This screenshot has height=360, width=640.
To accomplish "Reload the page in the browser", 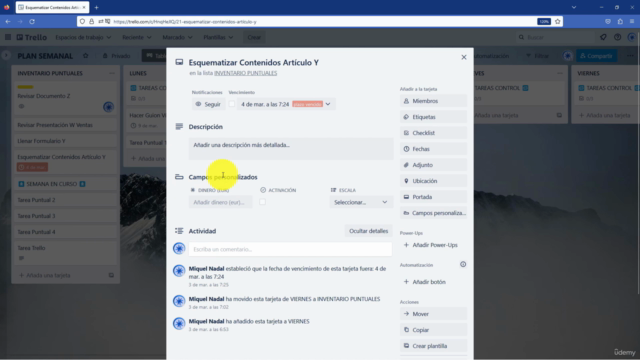I will click(32, 22).
